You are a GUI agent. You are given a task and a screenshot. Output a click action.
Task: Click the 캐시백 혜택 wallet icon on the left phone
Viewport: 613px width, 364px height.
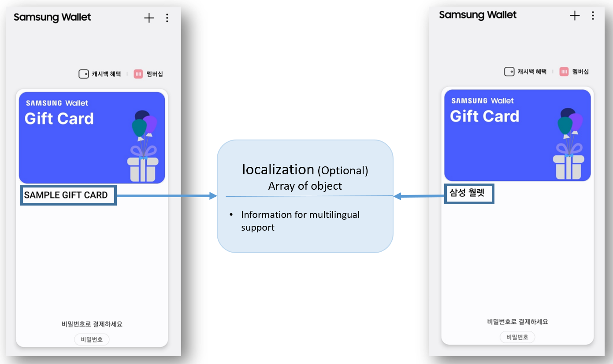pyautogui.click(x=84, y=74)
